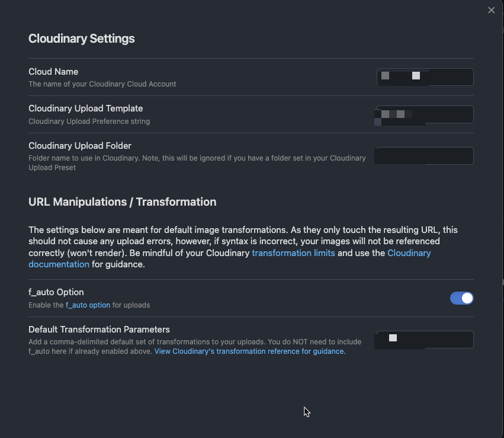
Task: Toggle off the f_auto Option switch
Action: (461, 298)
